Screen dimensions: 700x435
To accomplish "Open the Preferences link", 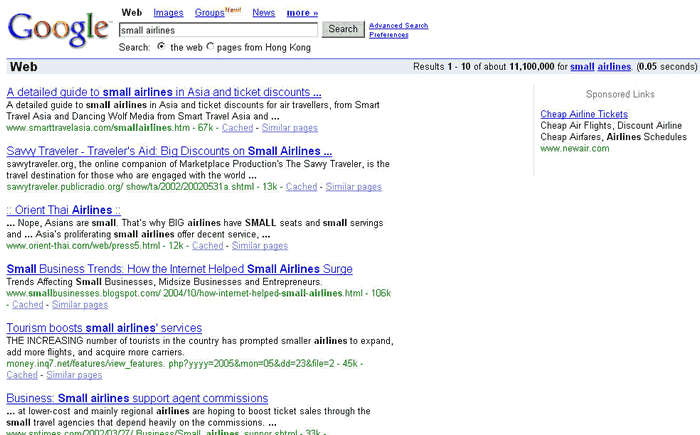I will 388,35.
